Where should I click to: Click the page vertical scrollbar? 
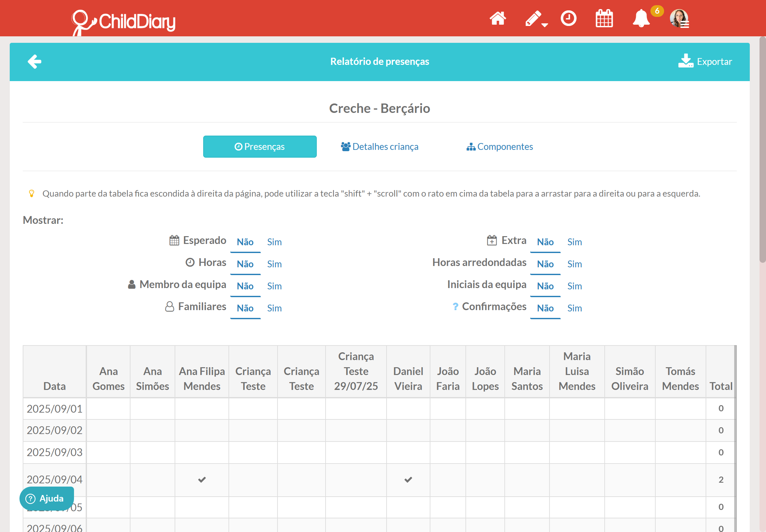point(762,150)
